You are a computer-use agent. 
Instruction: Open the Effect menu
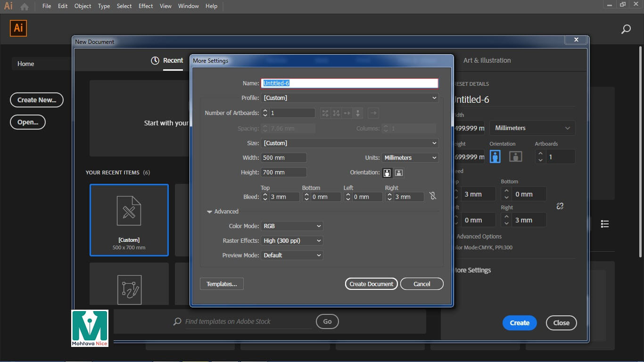tap(146, 6)
